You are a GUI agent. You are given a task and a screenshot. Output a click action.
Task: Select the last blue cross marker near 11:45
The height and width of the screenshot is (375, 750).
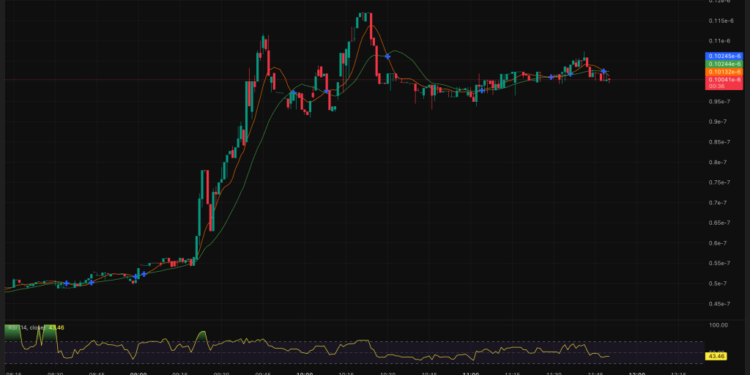click(604, 71)
